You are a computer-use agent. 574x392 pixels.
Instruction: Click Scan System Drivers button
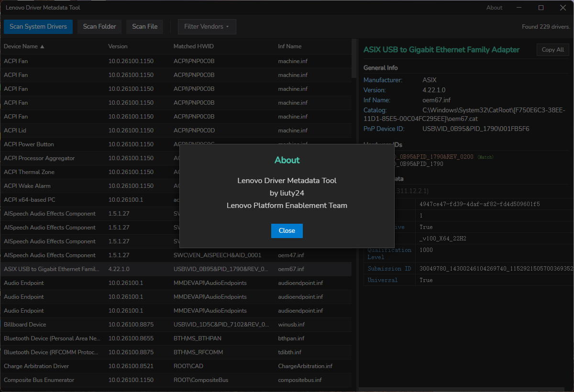38,27
